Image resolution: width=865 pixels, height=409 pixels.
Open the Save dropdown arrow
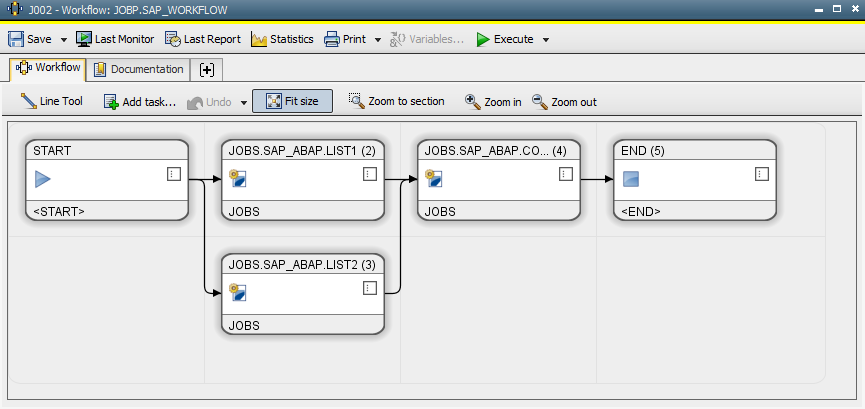[64, 40]
